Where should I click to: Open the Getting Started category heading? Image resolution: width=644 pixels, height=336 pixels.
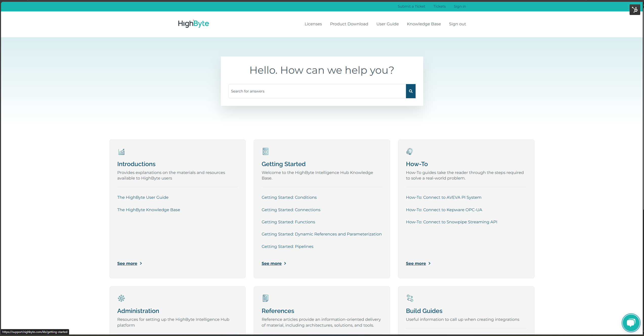pos(284,164)
